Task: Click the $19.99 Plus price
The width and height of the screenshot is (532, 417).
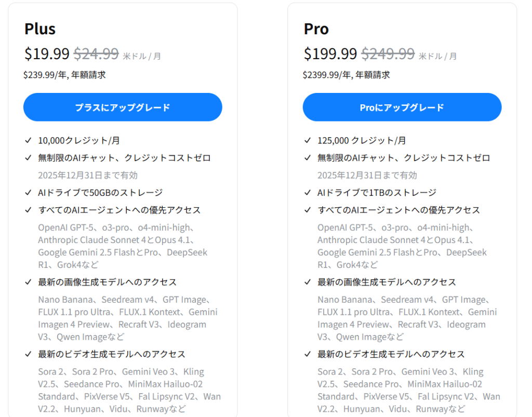Action: tap(47, 53)
